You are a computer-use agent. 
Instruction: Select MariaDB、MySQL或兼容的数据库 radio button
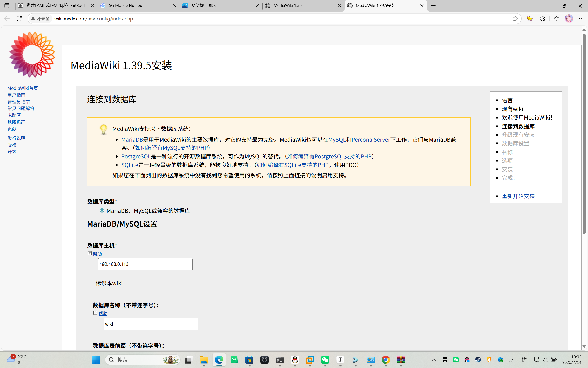pos(102,210)
